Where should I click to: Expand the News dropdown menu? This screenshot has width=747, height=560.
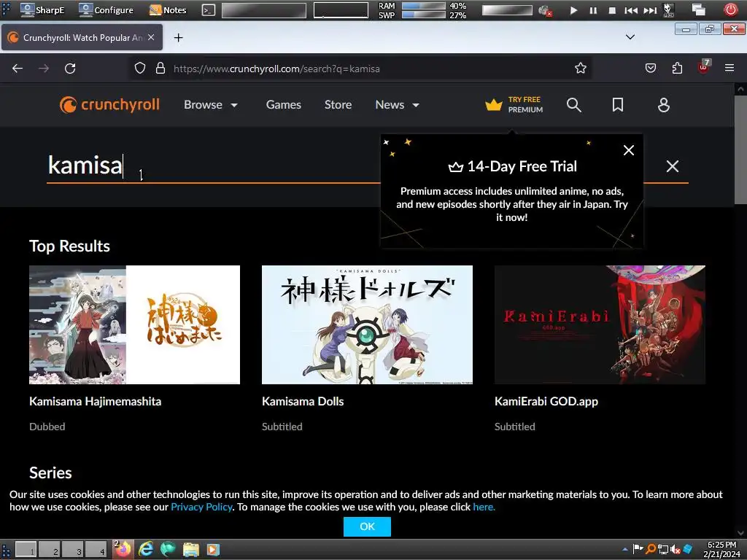click(398, 105)
